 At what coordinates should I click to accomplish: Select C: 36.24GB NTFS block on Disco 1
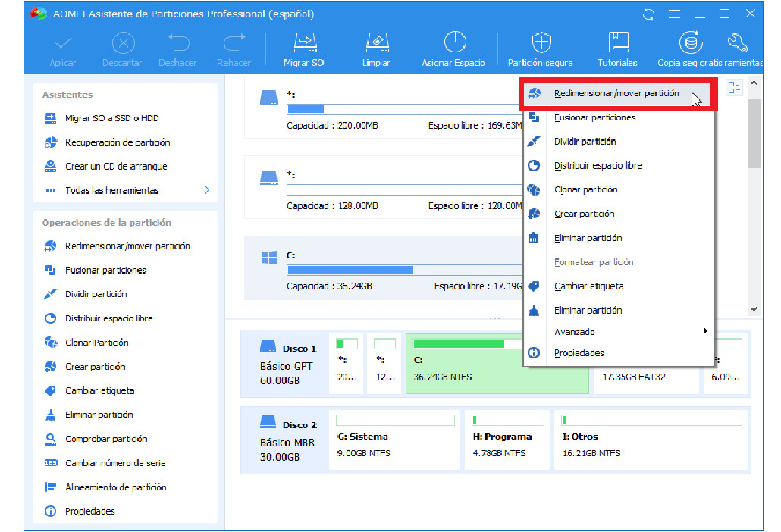coord(497,364)
